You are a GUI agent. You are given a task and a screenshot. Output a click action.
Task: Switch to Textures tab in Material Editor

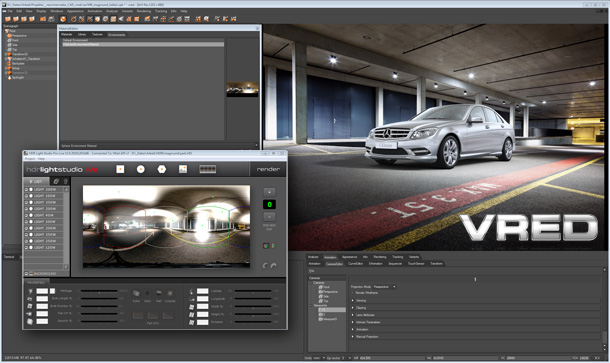(97, 35)
